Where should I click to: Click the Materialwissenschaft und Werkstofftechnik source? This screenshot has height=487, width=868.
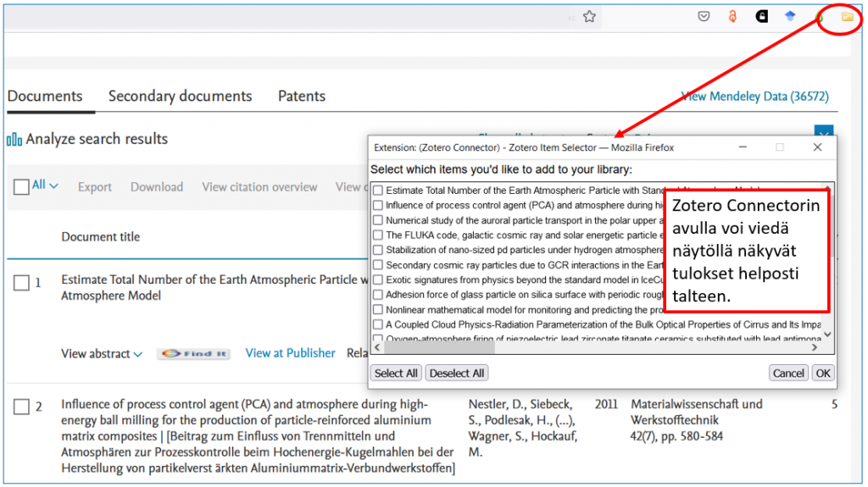click(697, 412)
